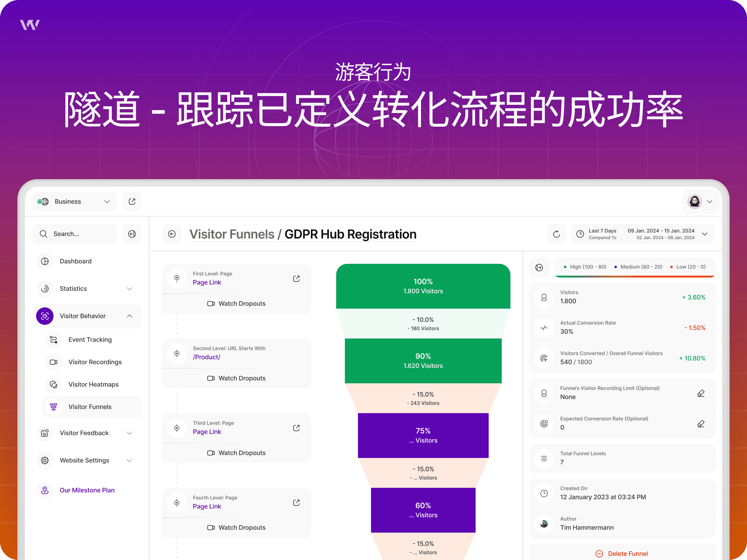
Task: Select the 60% purple funnel block
Action: click(x=423, y=510)
